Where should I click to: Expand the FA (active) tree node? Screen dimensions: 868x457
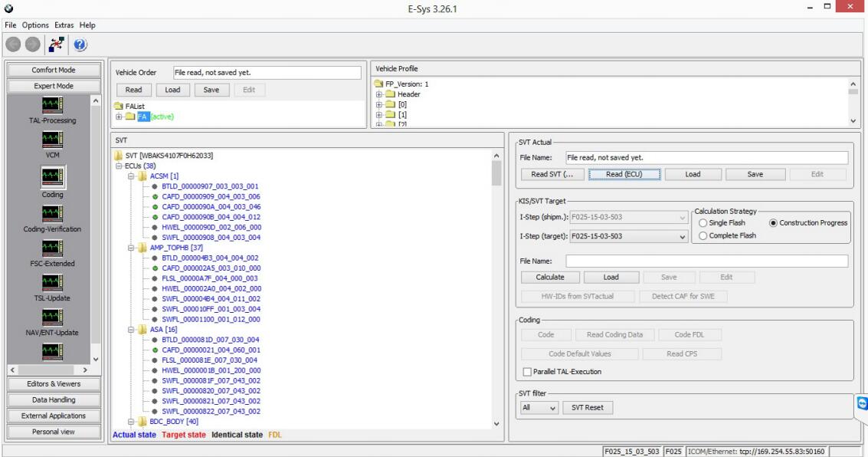point(119,117)
